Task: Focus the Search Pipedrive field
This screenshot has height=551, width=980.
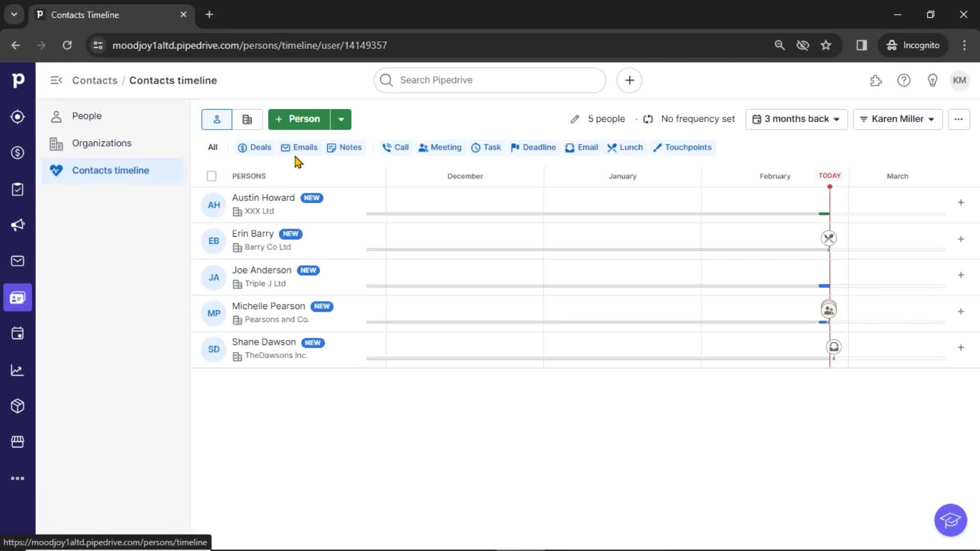Action: click(489, 80)
